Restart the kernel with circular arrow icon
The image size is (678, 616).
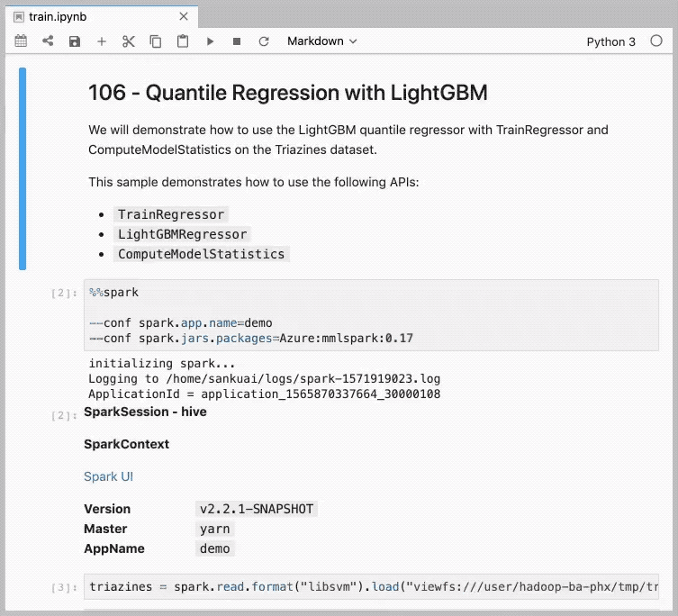264,41
